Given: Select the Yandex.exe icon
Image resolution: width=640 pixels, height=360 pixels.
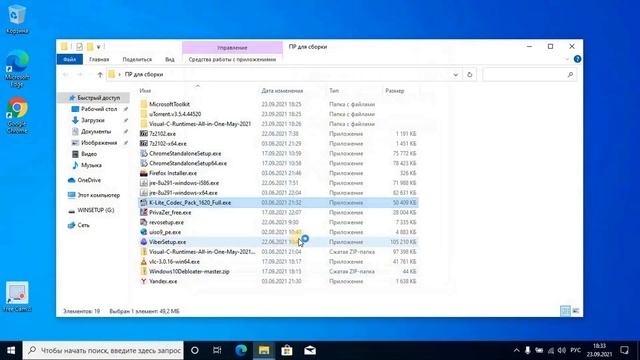Looking at the screenshot, I should [x=144, y=281].
